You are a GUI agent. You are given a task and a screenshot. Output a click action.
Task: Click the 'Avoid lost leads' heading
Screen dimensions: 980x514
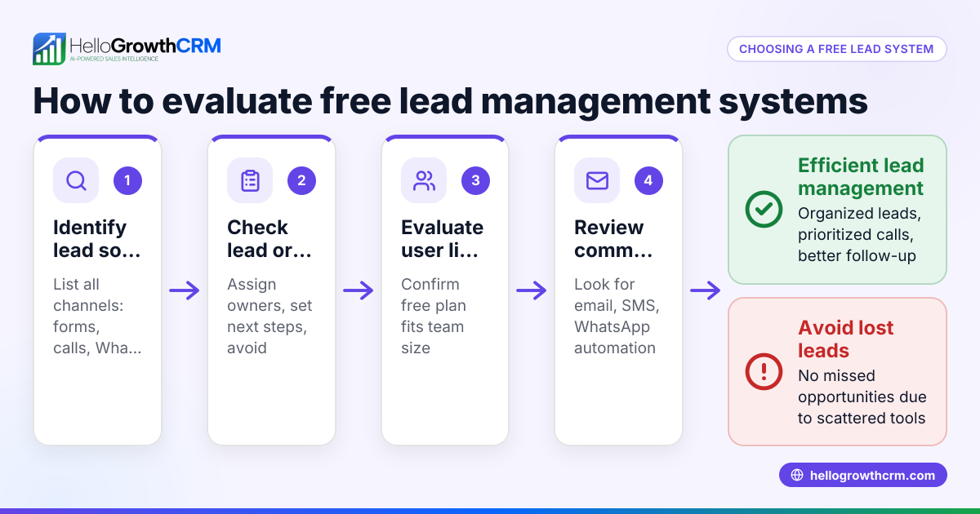click(845, 339)
